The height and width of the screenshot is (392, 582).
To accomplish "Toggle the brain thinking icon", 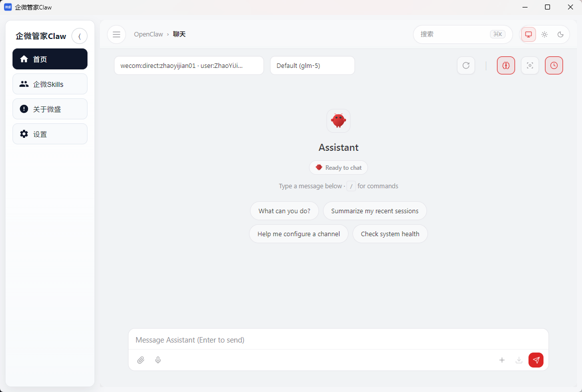I will point(506,65).
